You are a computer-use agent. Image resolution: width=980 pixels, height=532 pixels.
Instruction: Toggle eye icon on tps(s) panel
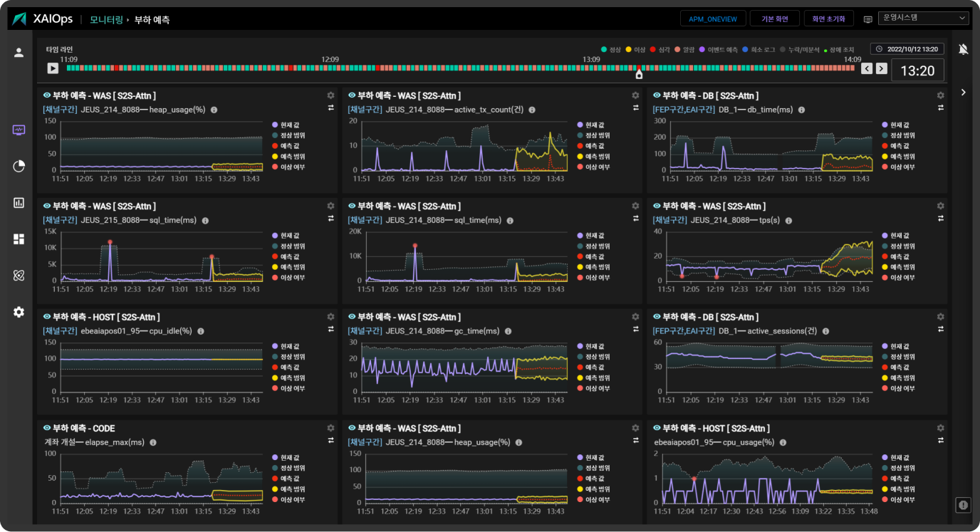(x=657, y=206)
